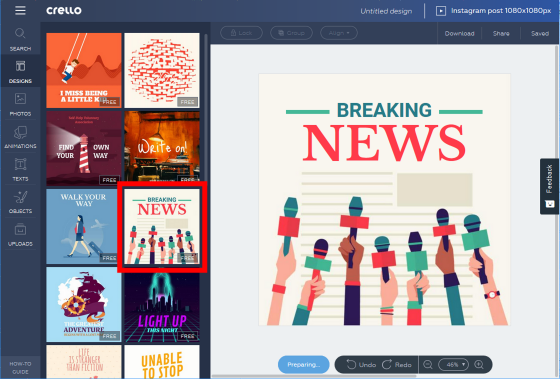Open Instagram post format selector
Screen dimensions: 560x379
click(501, 11)
